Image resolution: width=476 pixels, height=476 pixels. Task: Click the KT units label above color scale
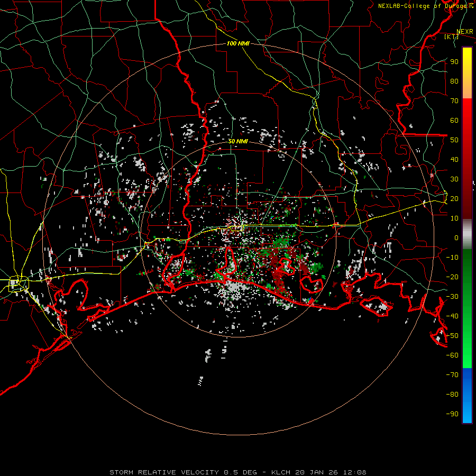pyautogui.click(x=451, y=36)
